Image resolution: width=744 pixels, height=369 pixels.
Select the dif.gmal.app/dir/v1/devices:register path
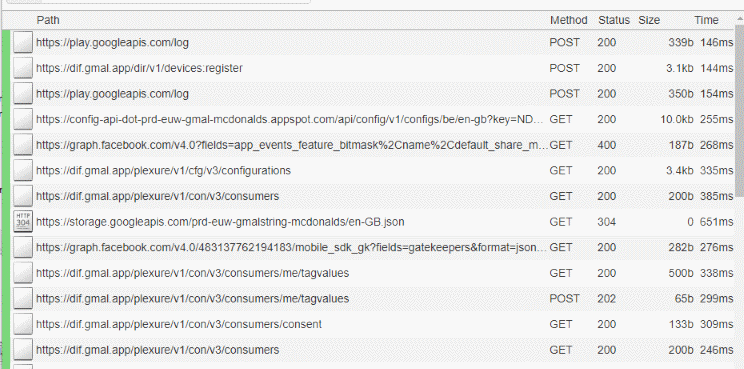pyautogui.click(x=140, y=68)
